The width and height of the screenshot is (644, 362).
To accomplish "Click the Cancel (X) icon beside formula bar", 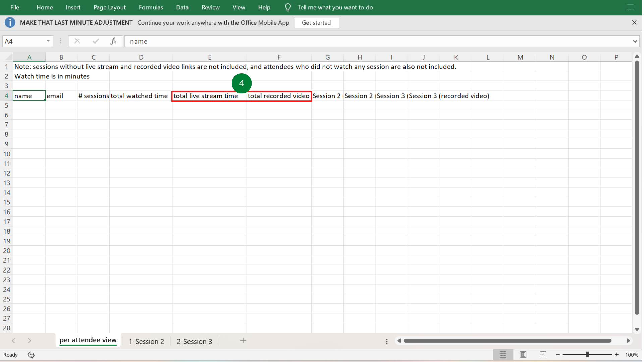I will (x=77, y=41).
